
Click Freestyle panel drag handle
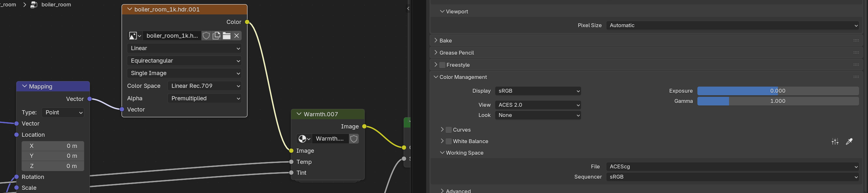point(856,65)
